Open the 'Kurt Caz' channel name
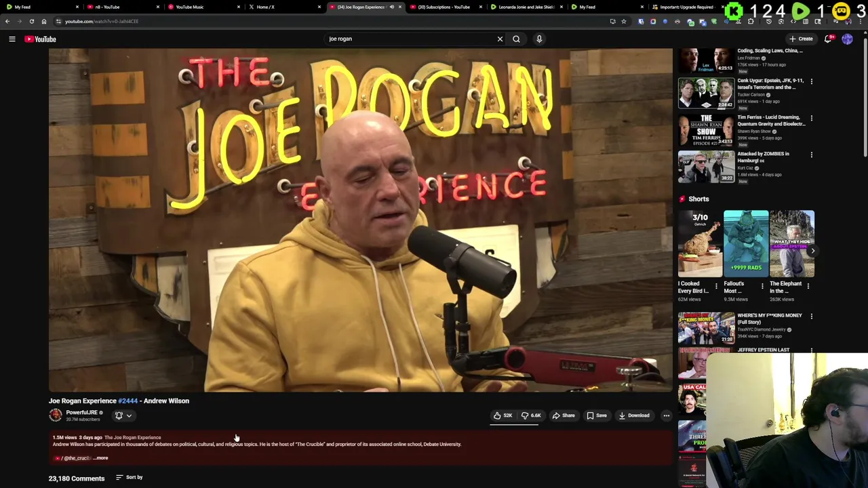Screen dimensions: 868x488 pos(745,168)
